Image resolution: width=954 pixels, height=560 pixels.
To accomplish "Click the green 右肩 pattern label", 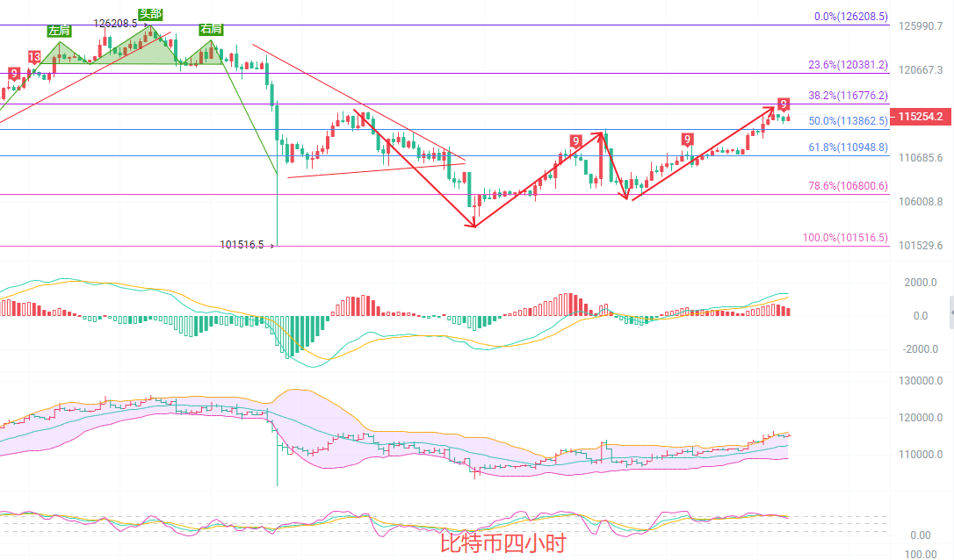I will tap(211, 30).
